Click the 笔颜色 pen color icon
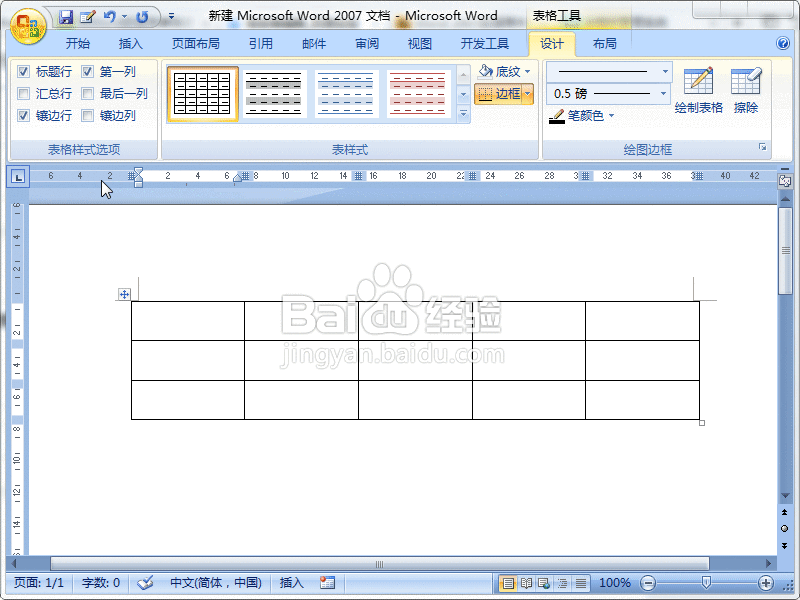The image size is (800, 600). pos(557,116)
